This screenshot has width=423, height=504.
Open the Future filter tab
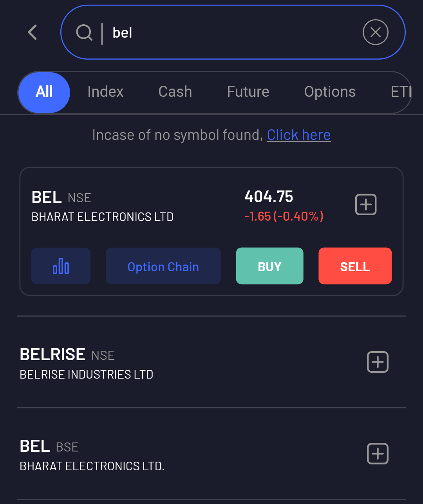coord(248,92)
